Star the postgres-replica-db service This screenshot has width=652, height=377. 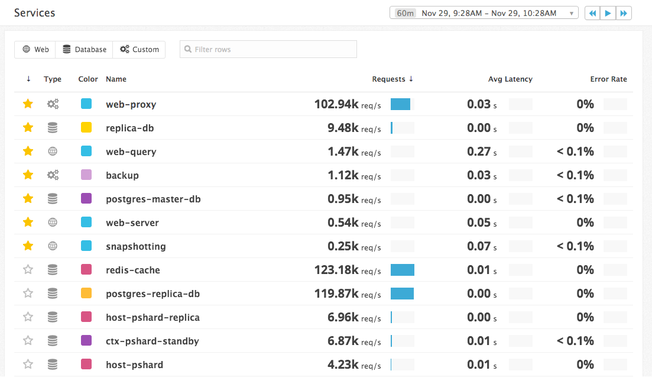(x=28, y=293)
